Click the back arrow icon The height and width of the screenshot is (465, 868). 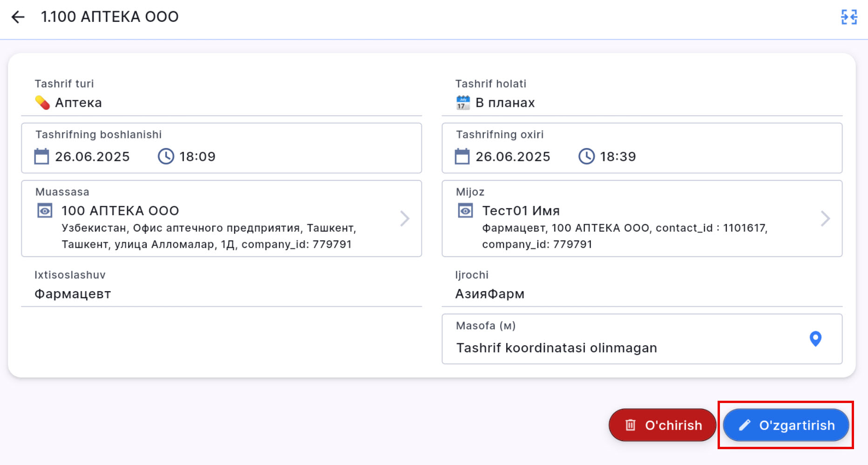(x=18, y=17)
